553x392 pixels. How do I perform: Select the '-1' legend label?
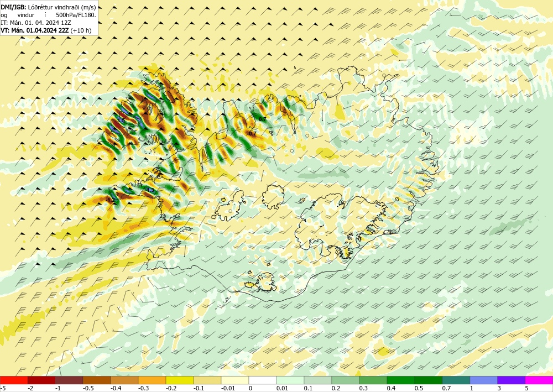[x=59, y=389]
